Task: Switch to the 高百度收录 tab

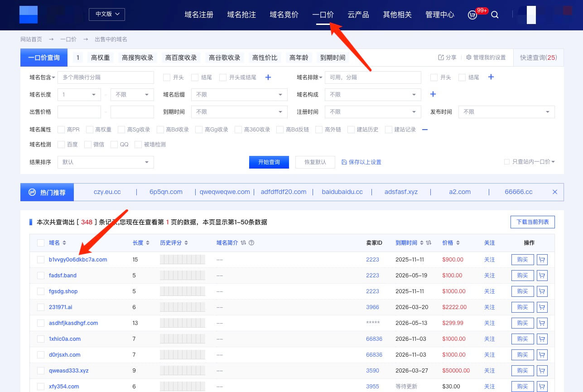Action: tap(181, 58)
